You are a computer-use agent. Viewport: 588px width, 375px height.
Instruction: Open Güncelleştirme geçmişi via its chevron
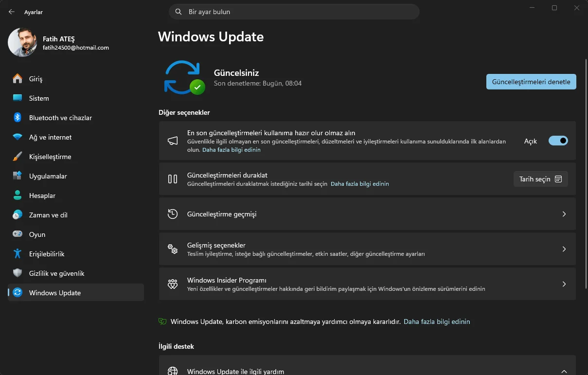[x=564, y=214]
